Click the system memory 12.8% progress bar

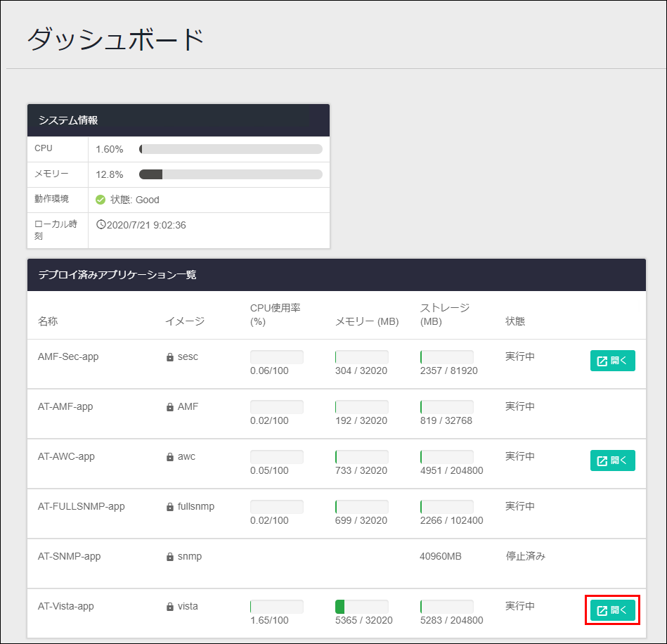click(x=231, y=174)
